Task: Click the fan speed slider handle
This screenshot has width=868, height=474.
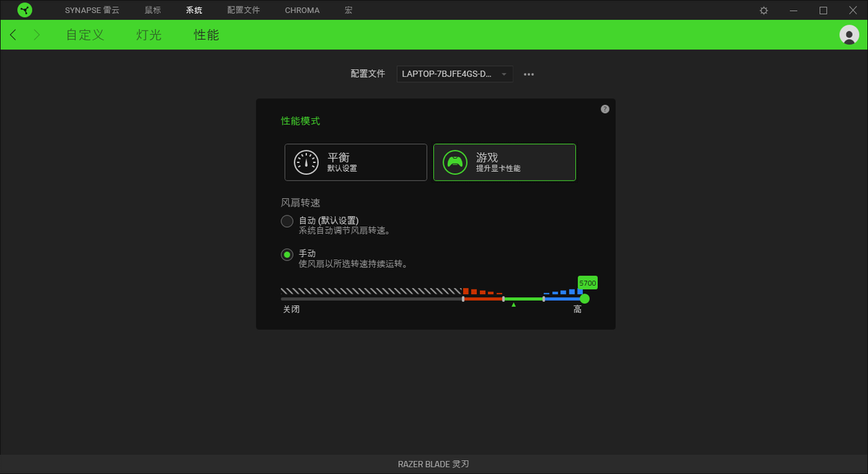Action: pos(585,299)
